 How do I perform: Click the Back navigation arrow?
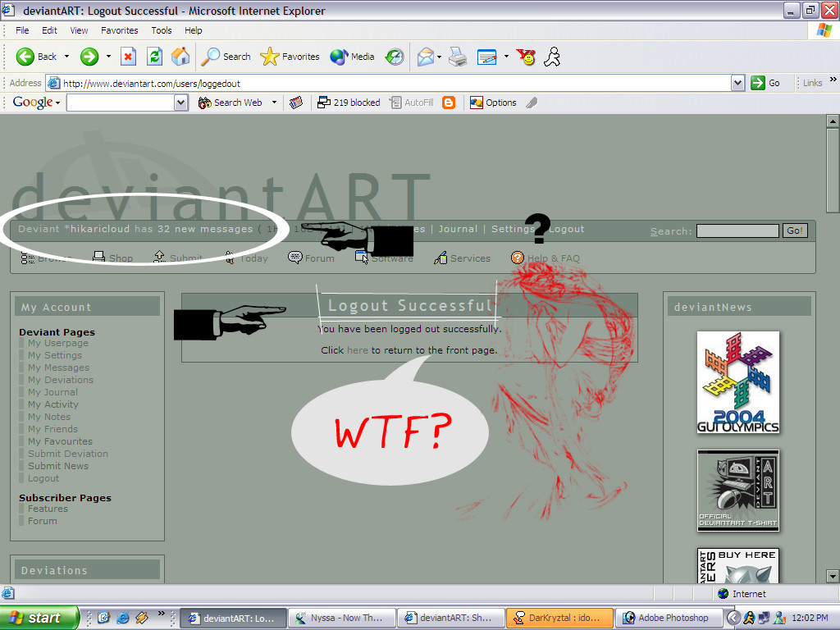click(x=25, y=57)
